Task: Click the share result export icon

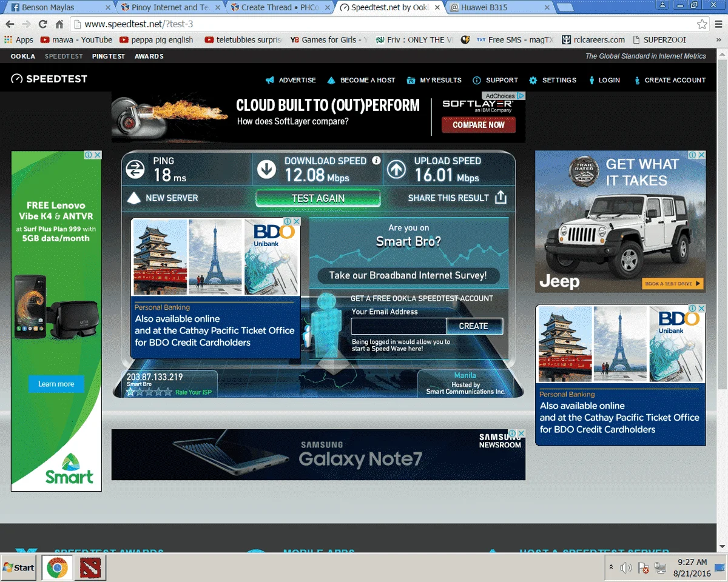Action: [x=500, y=198]
